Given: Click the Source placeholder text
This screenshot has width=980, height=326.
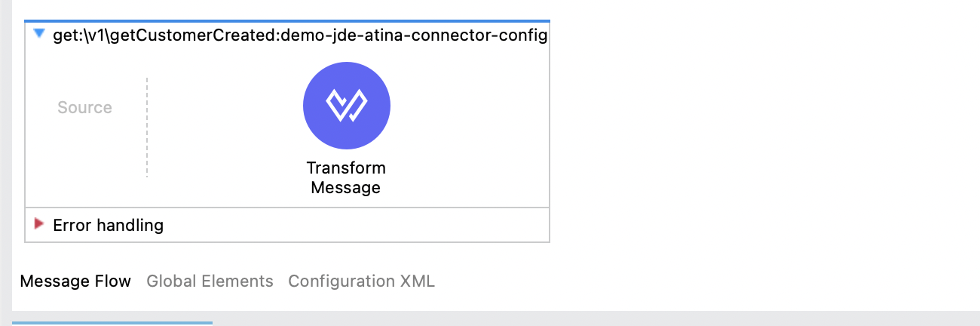Looking at the screenshot, I should (x=84, y=108).
